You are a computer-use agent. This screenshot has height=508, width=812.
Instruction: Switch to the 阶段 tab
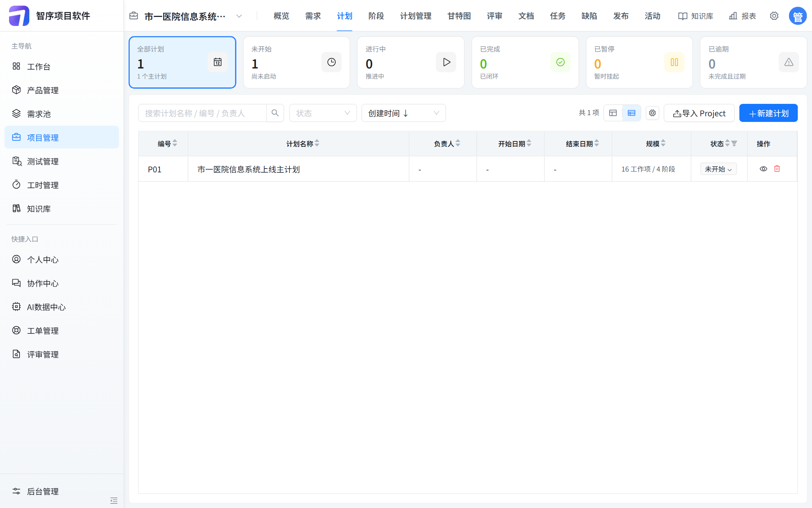pyautogui.click(x=376, y=16)
